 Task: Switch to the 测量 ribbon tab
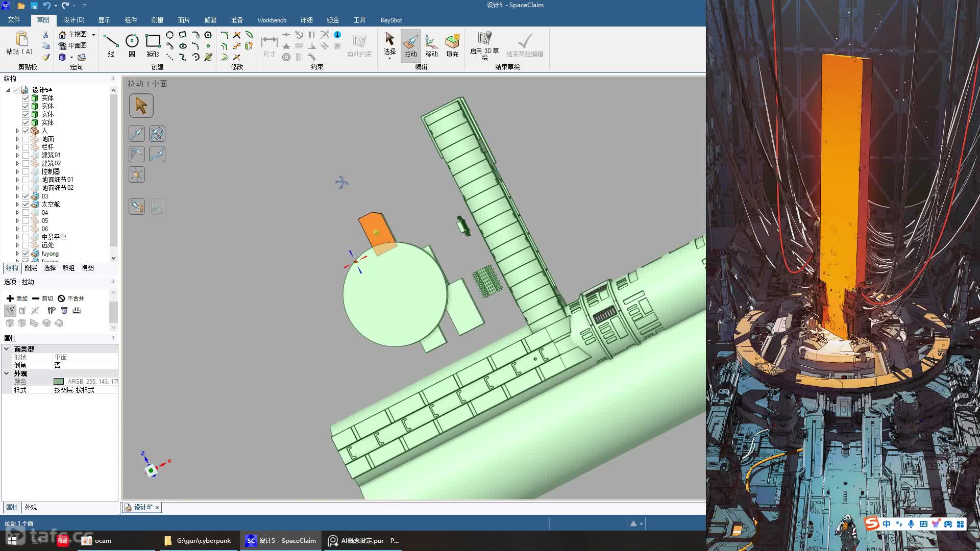click(157, 20)
